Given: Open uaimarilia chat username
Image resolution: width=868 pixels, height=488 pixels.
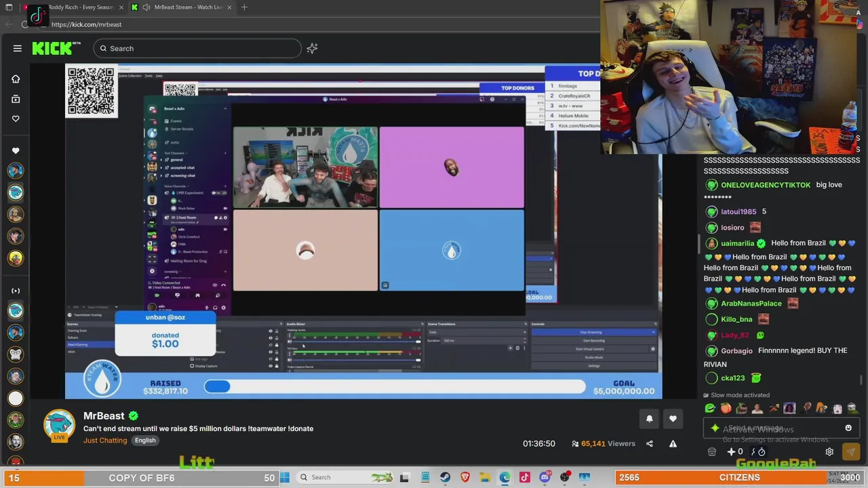Looking at the screenshot, I should click(x=738, y=243).
